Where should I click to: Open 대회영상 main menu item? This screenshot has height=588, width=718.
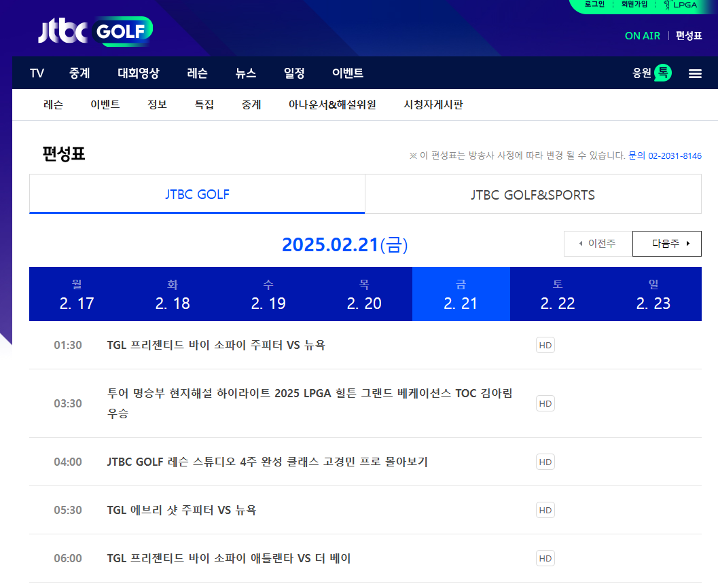[139, 73]
